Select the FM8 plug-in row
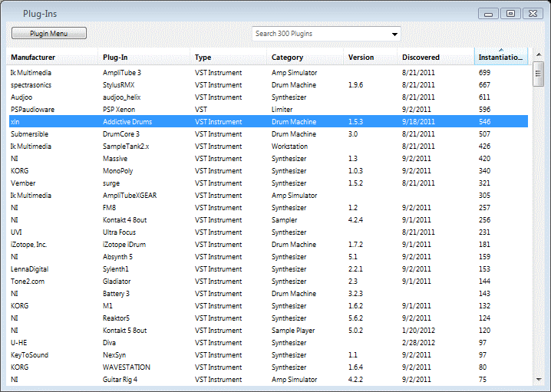551x392 pixels. [x=269, y=208]
